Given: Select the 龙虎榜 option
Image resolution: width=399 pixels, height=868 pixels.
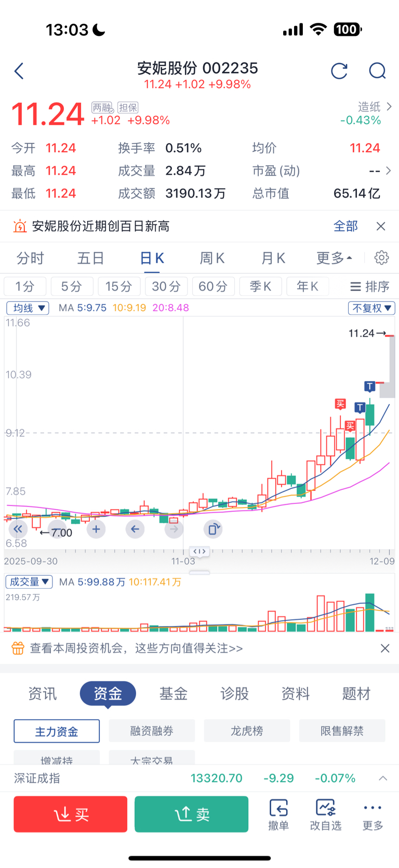Looking at the screenshot, I should tap(247, 731).
